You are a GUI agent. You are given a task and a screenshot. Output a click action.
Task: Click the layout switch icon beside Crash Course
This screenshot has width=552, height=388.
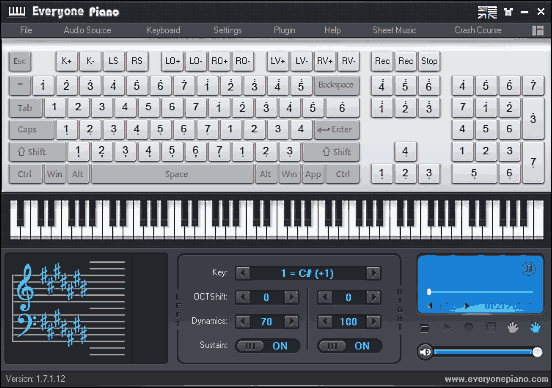[538, 31]
